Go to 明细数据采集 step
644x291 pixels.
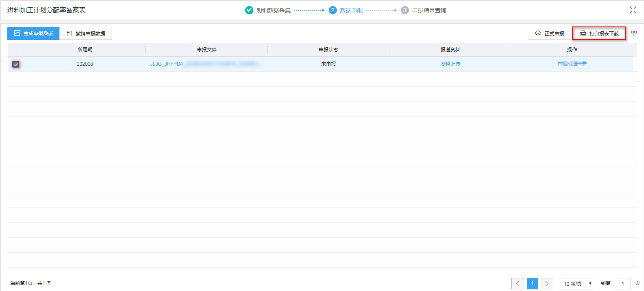click(x=273, y=10)
